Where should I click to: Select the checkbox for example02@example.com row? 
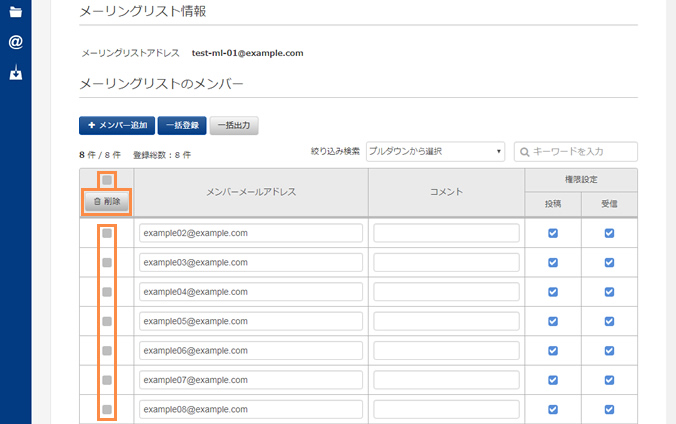tap(107, 233)
